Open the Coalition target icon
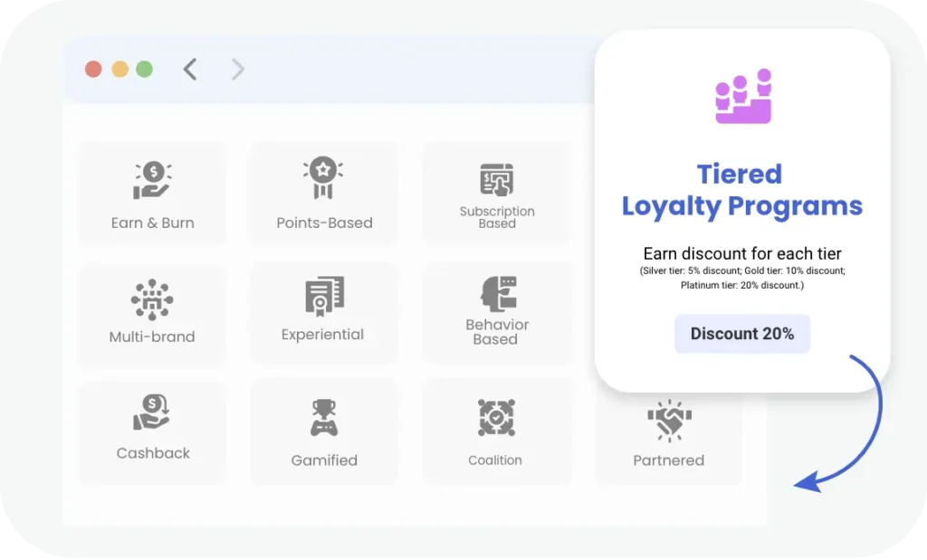 [496, 417]
